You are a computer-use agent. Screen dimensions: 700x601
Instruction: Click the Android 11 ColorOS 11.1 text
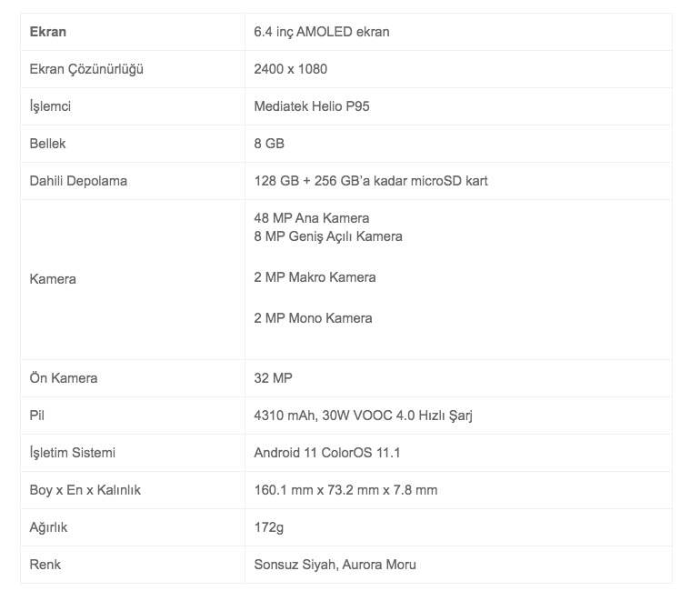(327, 453)
